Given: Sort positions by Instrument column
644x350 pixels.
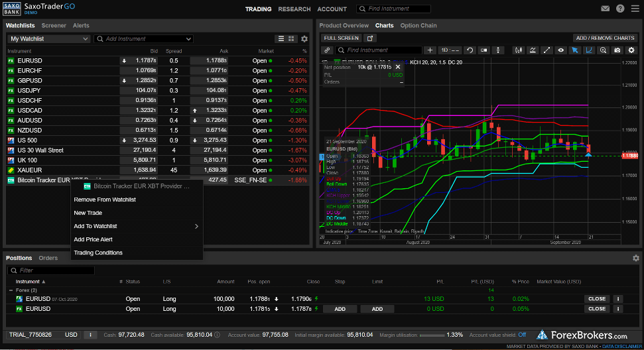Looking at the screenshot, I should [31, 282].
